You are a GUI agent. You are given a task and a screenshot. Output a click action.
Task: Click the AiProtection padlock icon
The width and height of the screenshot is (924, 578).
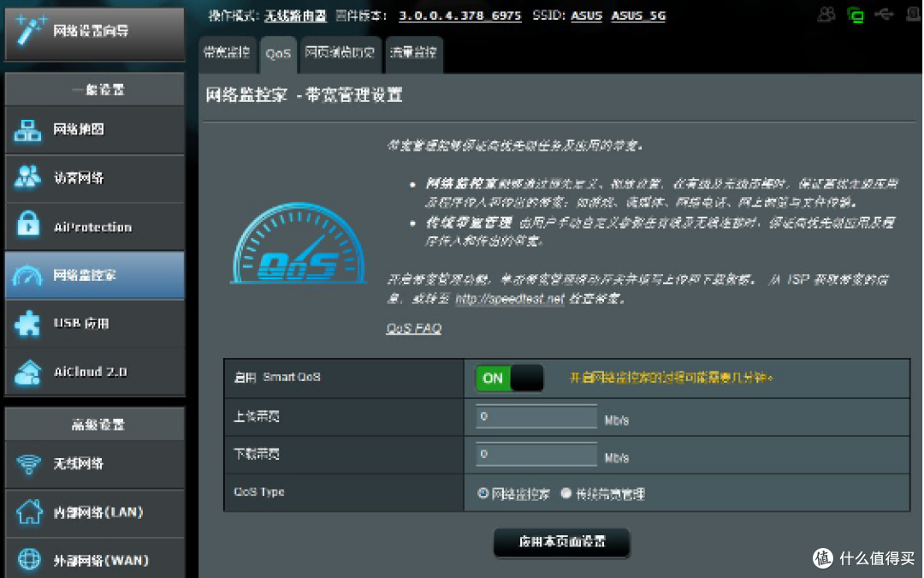coord(27,224)
